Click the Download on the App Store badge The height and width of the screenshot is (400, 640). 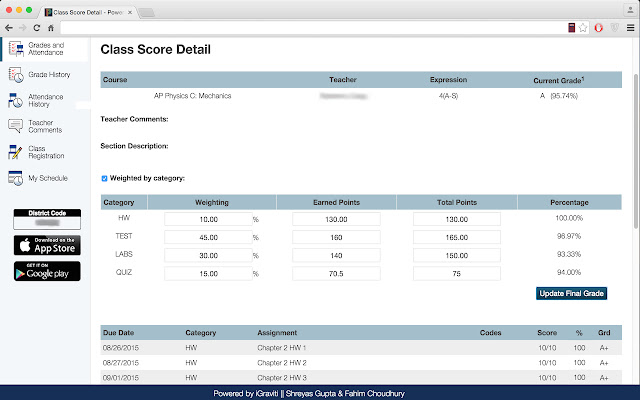tap(47, 245)
